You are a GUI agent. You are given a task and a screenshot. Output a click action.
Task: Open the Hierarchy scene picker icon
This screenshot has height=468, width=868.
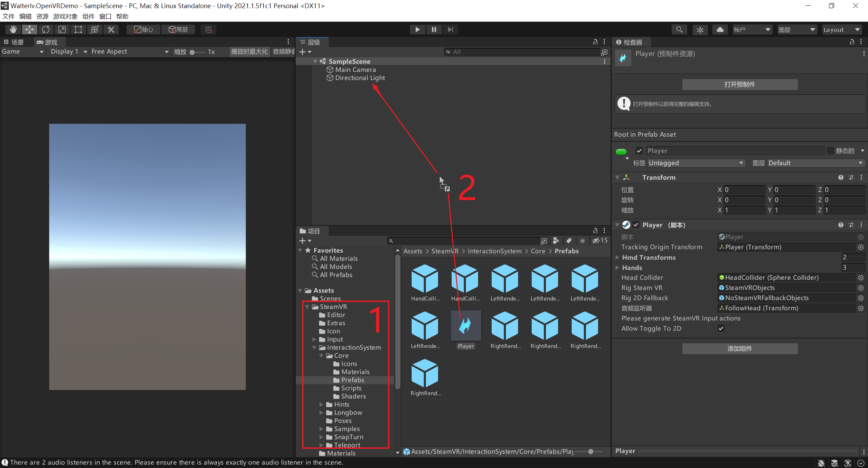click(x=604, y=52)
